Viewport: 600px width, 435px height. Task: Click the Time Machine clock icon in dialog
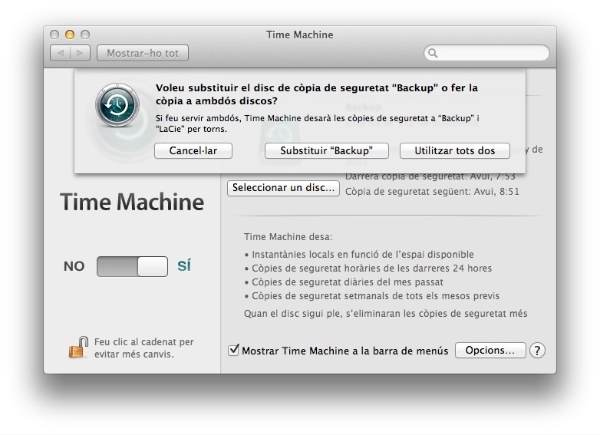point(117,105)
